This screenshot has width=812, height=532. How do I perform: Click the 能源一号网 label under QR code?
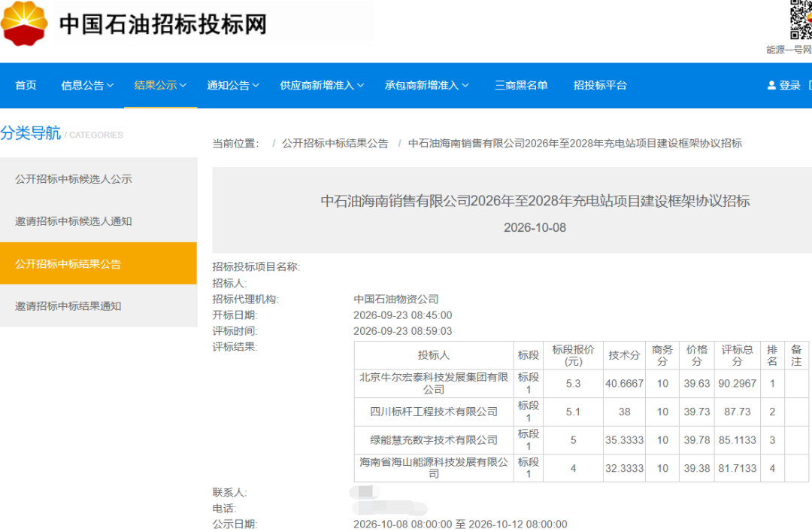[x=789, y=50]
